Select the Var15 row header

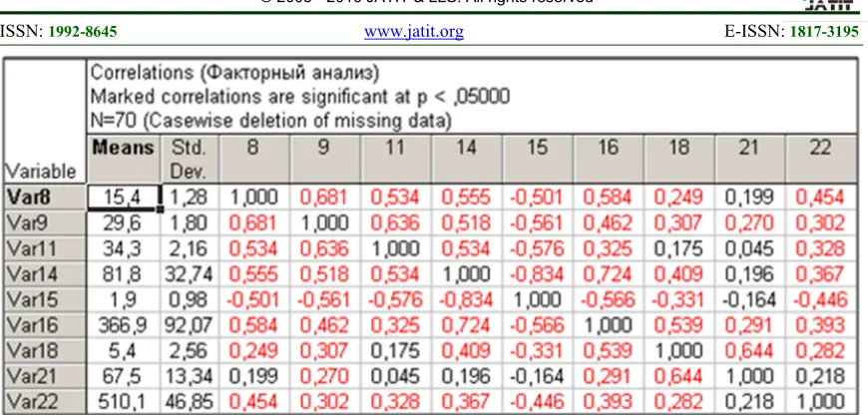(x=44, y=299)
